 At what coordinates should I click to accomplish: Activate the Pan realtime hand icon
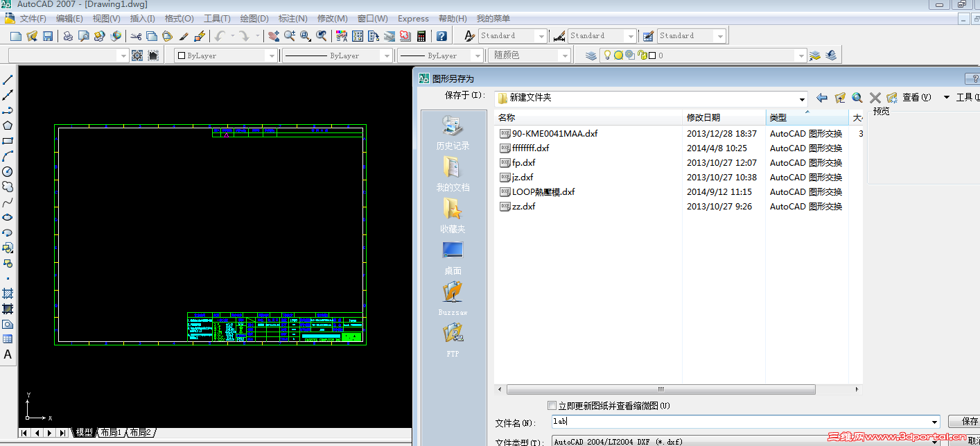pos(273,36)
